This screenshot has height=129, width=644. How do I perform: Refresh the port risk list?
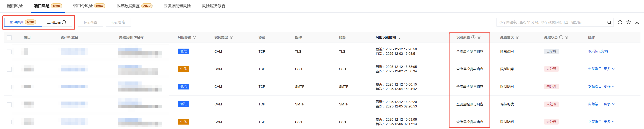click(x=620, y=22)
